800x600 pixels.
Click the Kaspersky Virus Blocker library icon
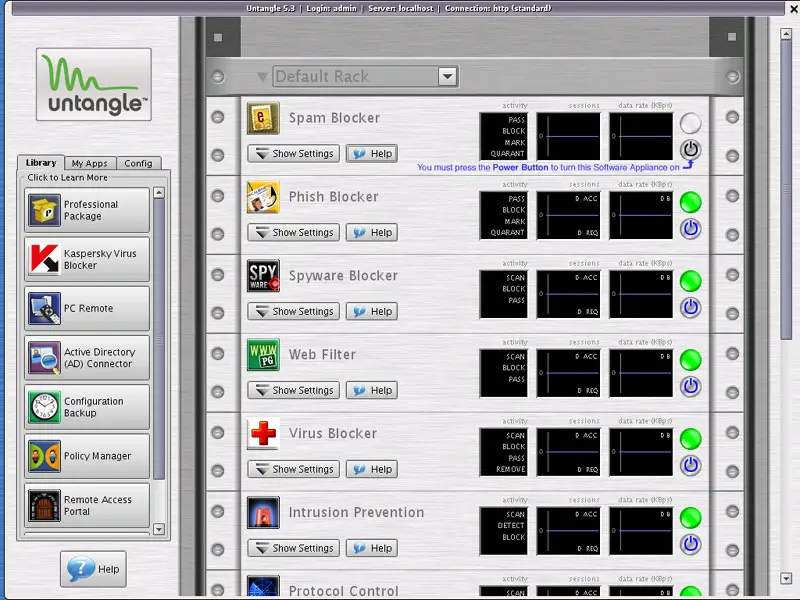(45, 260)
